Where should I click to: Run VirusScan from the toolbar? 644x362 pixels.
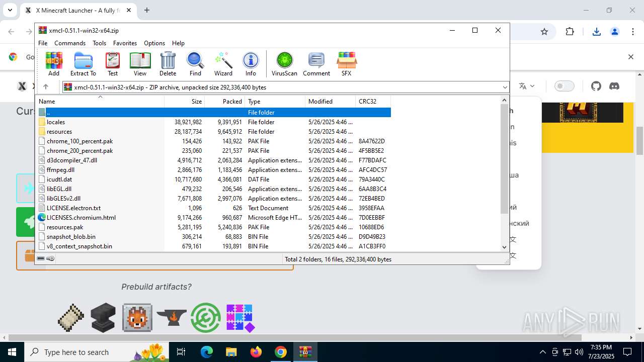point(284,64)
